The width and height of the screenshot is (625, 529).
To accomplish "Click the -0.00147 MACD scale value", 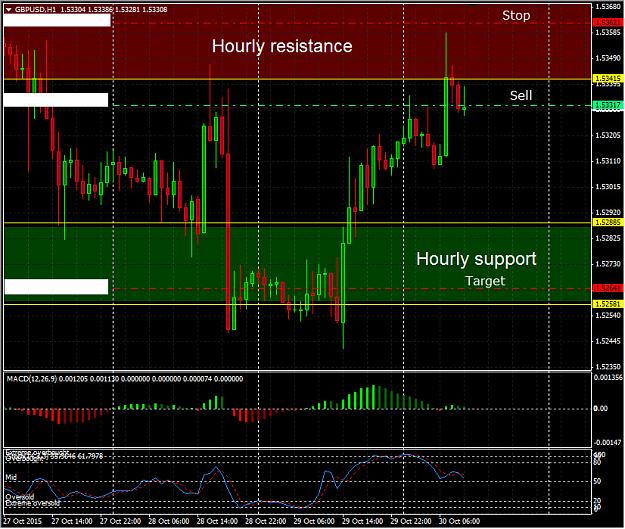I will pos(607,442).
